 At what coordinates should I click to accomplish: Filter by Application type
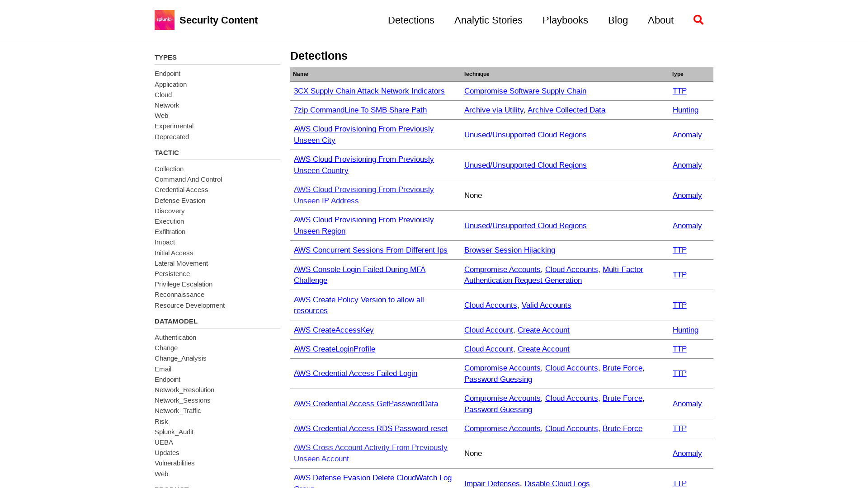pyautogui.click(x=170, y=84)
